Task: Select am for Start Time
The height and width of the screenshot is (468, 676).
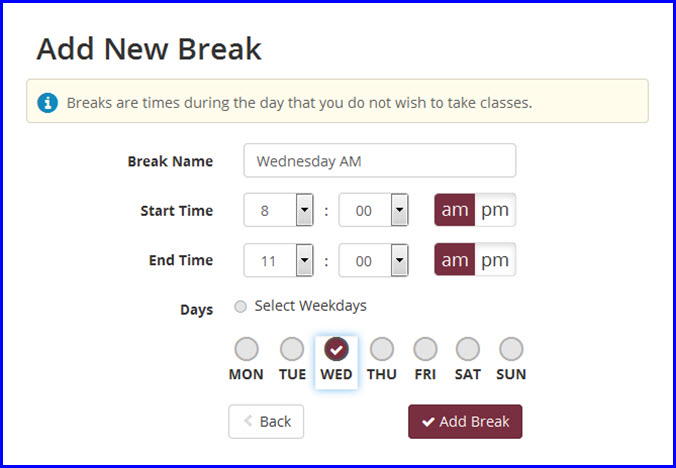Action: [455, 210]
